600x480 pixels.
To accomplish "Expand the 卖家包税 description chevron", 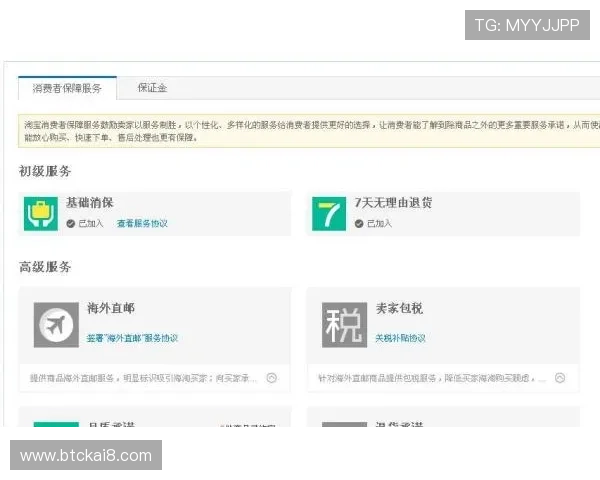I will pos(560,378).
